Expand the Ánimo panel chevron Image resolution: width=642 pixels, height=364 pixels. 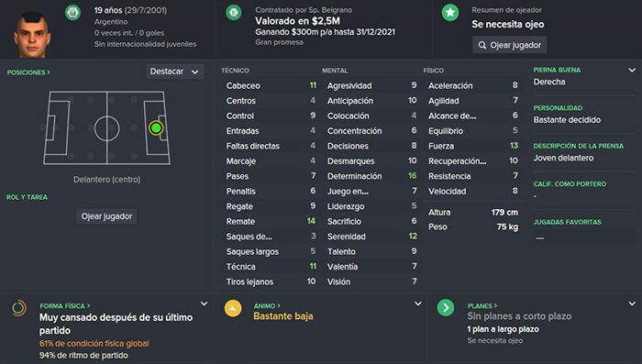point(417,303)
